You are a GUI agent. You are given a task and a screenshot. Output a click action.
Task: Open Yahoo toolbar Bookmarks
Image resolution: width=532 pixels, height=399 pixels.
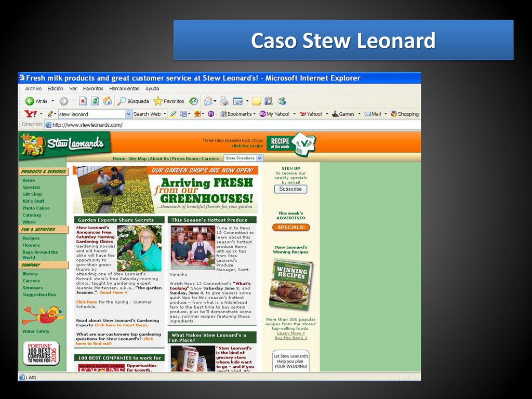pos(236,114)
